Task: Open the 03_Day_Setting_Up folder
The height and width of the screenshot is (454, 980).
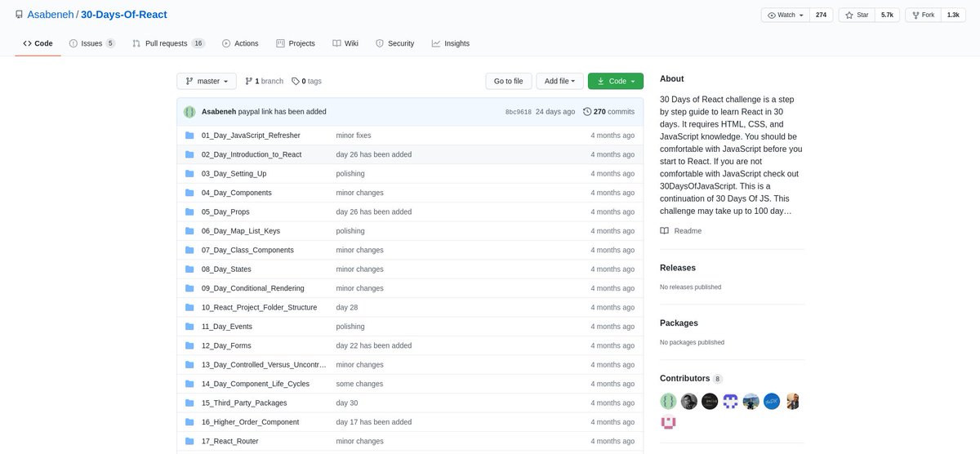Action: 234,174
